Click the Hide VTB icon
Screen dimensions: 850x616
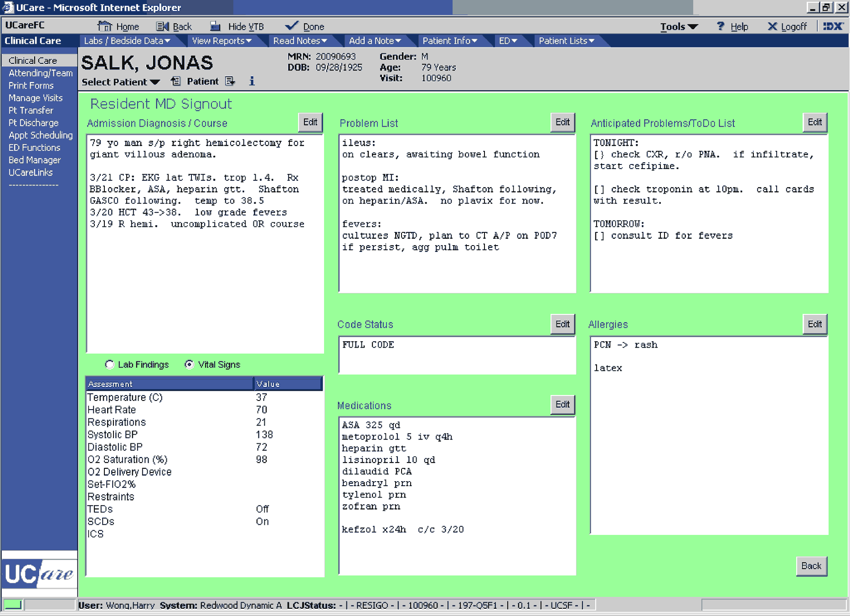215,26
